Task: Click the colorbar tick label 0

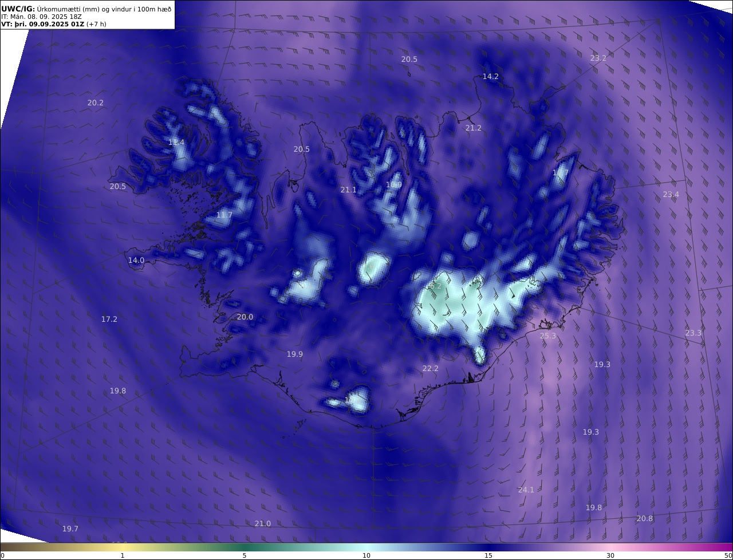Action: (x=2, y=555)
